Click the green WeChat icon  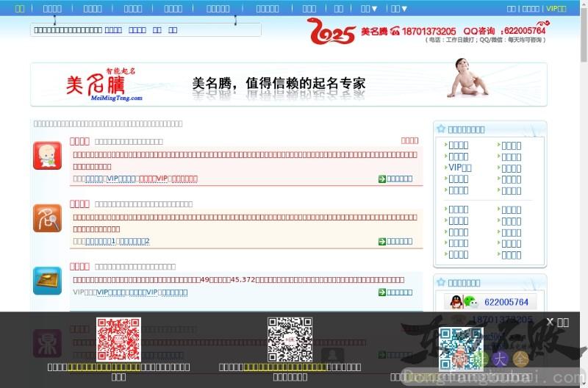470,301
